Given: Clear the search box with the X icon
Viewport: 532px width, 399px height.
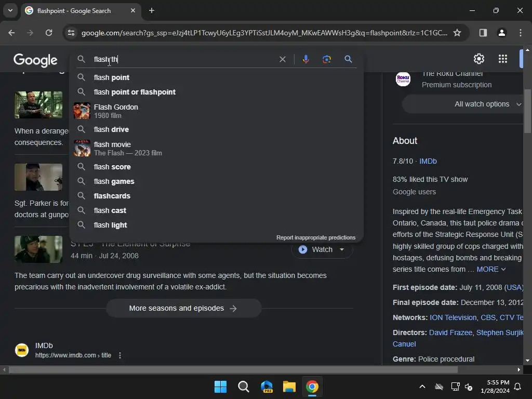Looking at the screenshot, I should pos(282,59).
